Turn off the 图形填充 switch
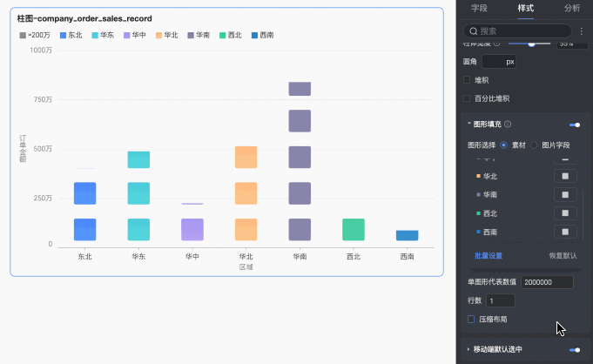Viewport: 593px width, 364px height. (575, 125)
